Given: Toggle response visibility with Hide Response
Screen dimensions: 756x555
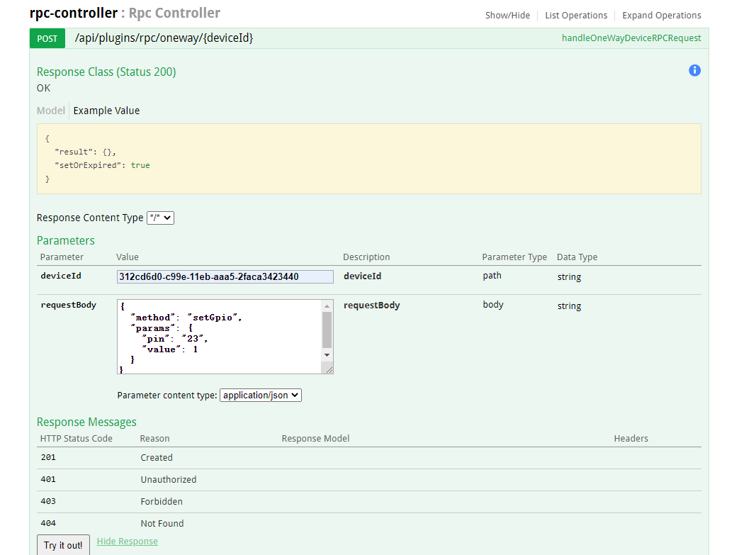Looking at the screenshot, I should 127,541.
